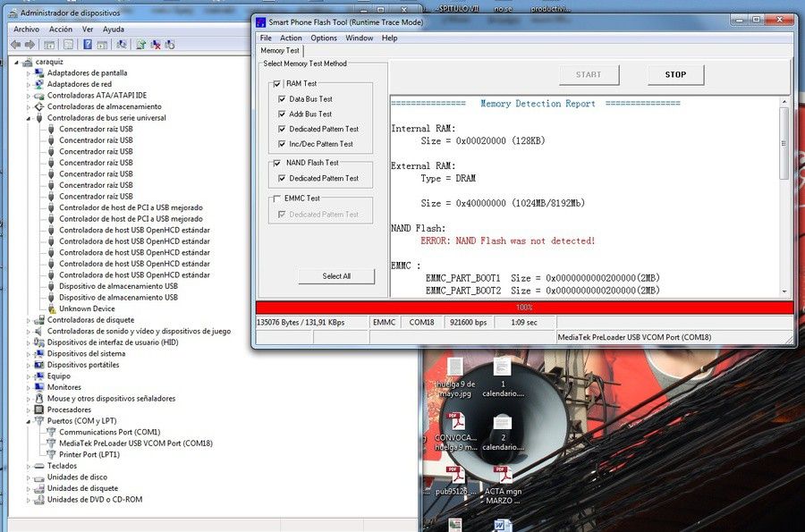Click report scrollbar down arrow
Viewport: 805px width, 532px height.
coord(784,291)
